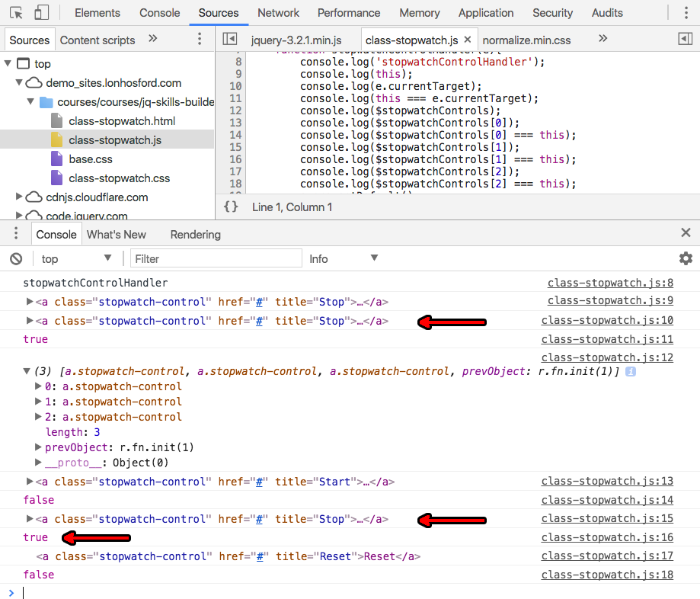Open the Performance panel

[x=349, y=13]
